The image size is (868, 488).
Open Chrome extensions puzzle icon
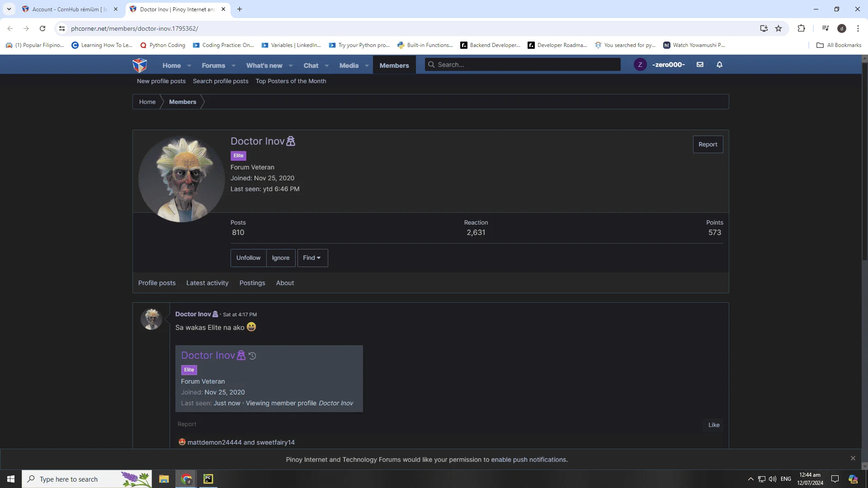click(801, 28)
